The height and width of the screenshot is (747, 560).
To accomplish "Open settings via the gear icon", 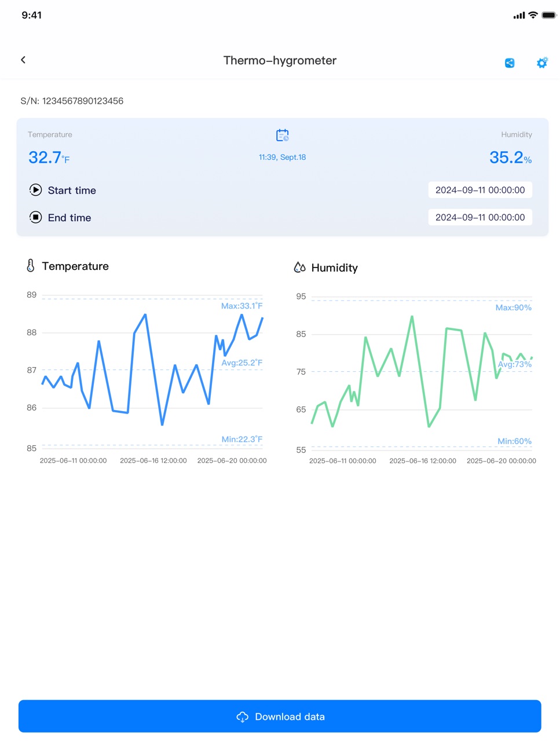I will pyautogui.click(x=542, y=63).
